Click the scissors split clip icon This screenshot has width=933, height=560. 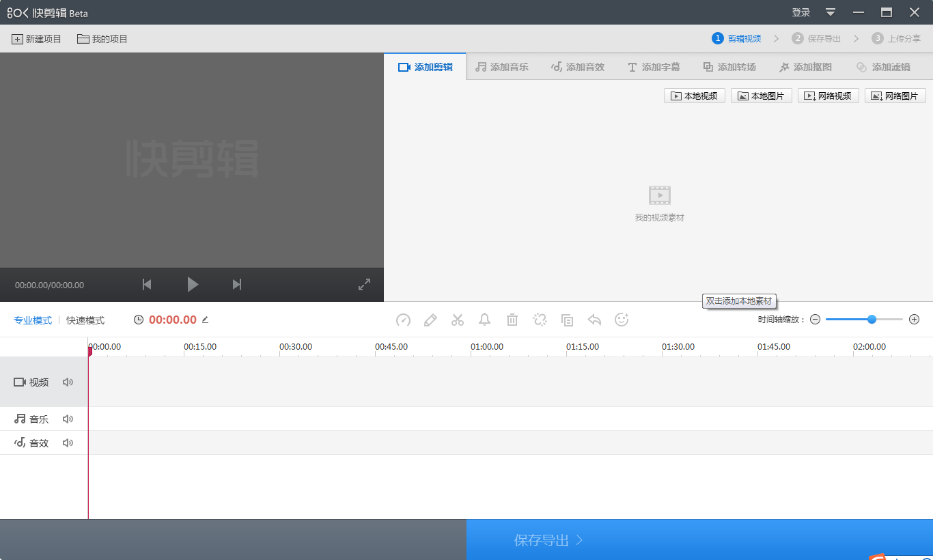(458, 320)
